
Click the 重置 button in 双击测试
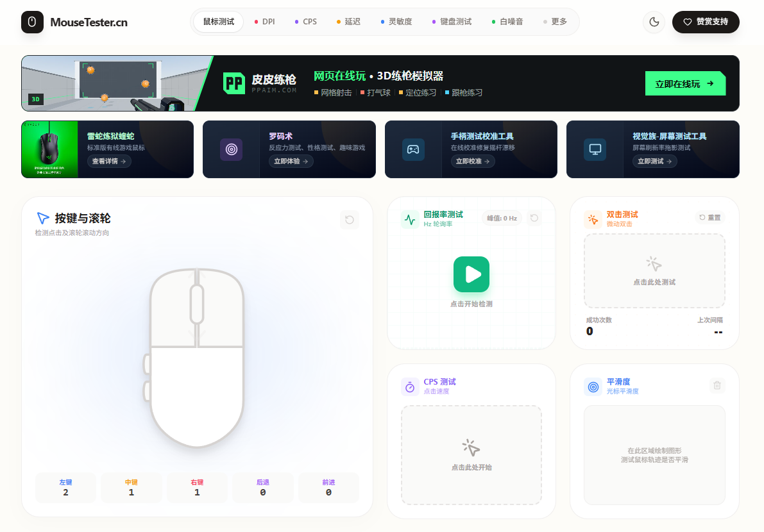pyautogui.click(x=710, y=217)
